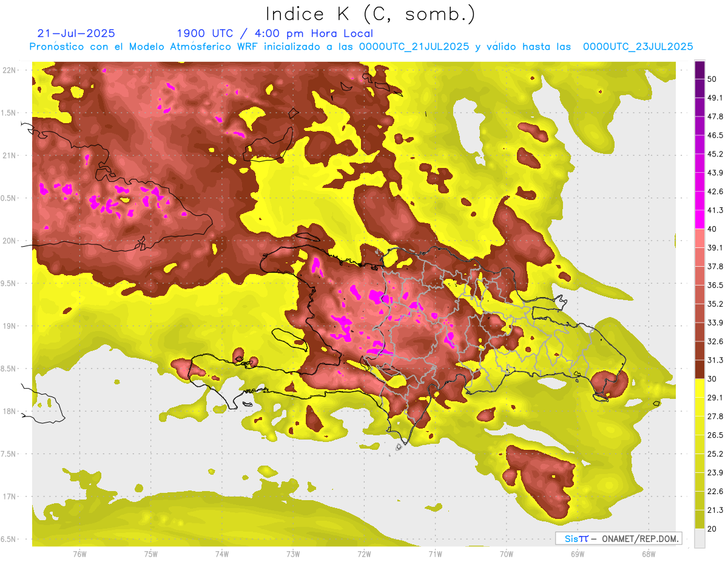This screenshot has height=562, width=728.
Task: Click the '35.2' colorbar label
Action: (715, 304)
